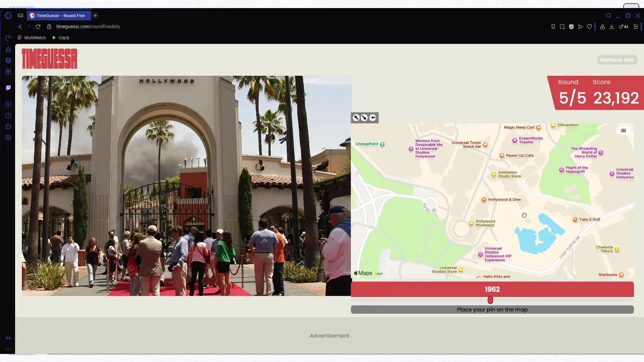Open Twitch in the sidebar

(8, 88)
